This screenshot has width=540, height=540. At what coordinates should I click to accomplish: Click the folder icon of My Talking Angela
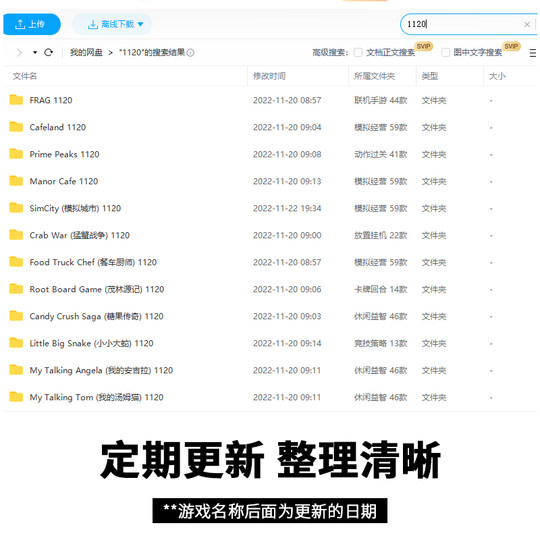pyautogui.click(x=16, y=370)
